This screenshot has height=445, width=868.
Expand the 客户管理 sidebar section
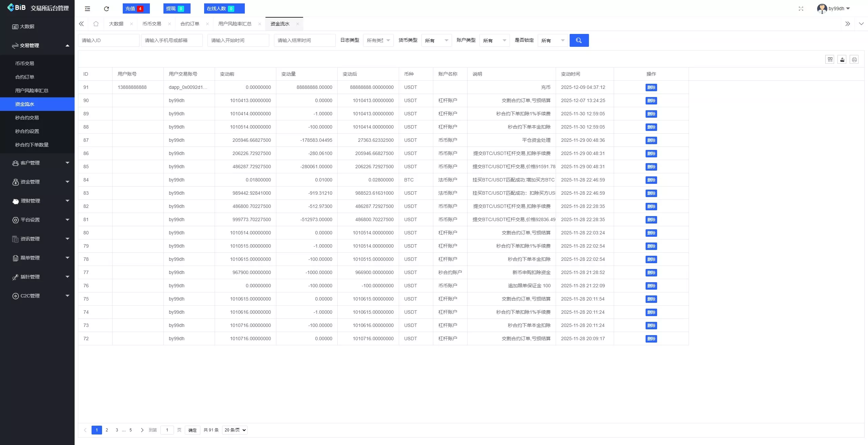tap(37, 163)
